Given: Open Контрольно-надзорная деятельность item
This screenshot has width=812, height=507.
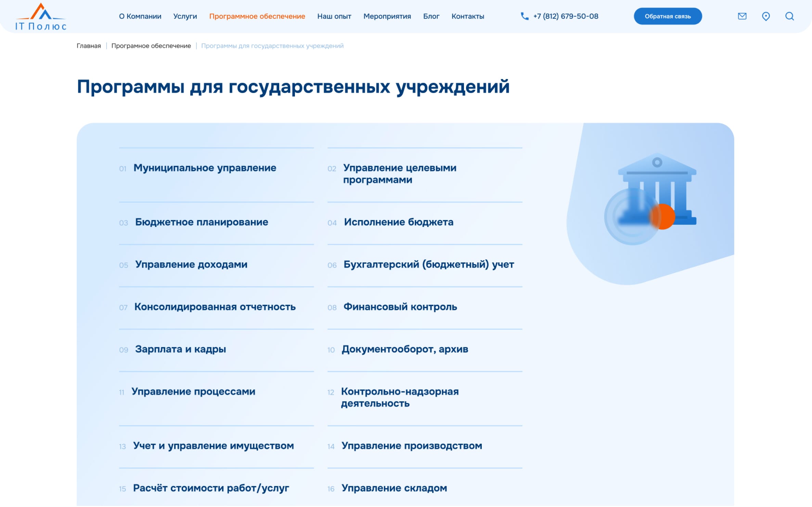Looking at the screenshot, I should pos(400,398).
